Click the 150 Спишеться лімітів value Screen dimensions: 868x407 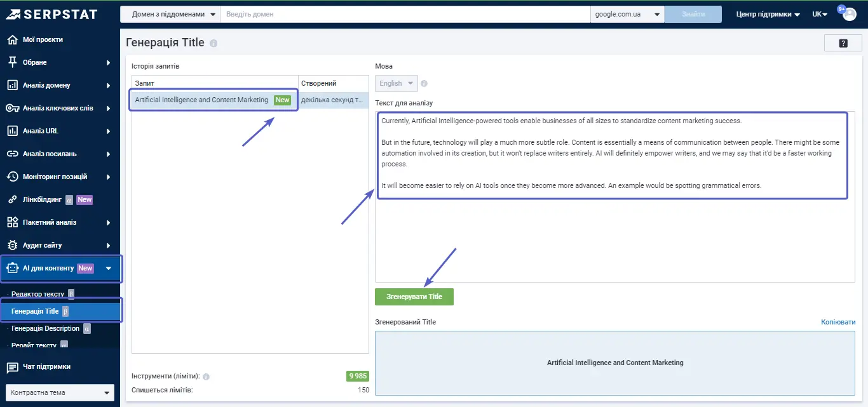pyautogui.click(x=363, y=390)
